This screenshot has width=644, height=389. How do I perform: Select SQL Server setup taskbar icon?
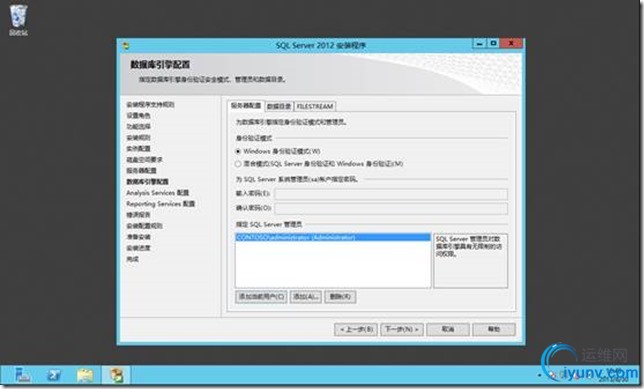click(x=117, y=375)
